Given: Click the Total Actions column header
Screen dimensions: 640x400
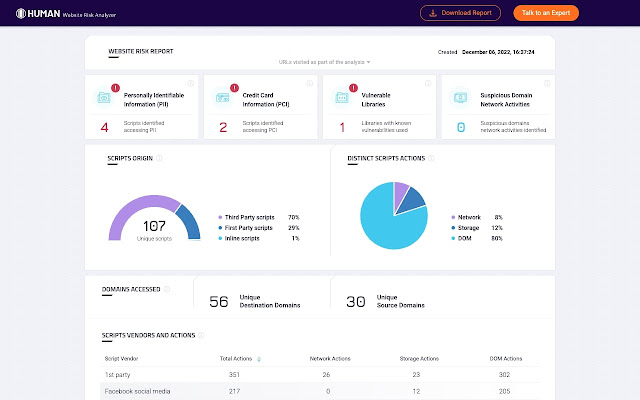Looking at the screenshot, I should click(236, 359).
